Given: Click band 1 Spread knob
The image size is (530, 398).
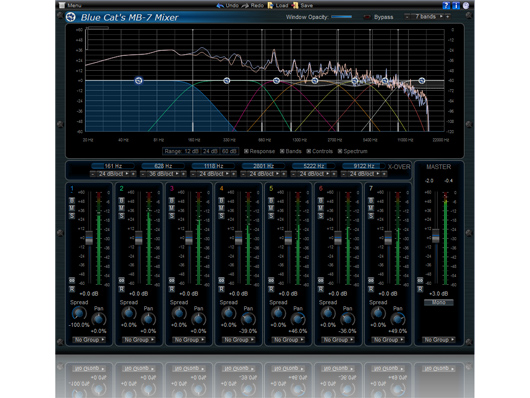Looking at the screenshot, I should pyautogui.click(x=79, y=313).
